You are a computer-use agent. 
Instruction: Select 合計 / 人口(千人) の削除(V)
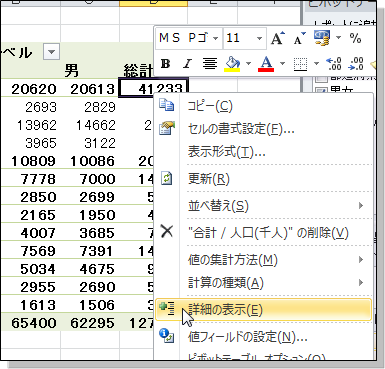(264, 232)
